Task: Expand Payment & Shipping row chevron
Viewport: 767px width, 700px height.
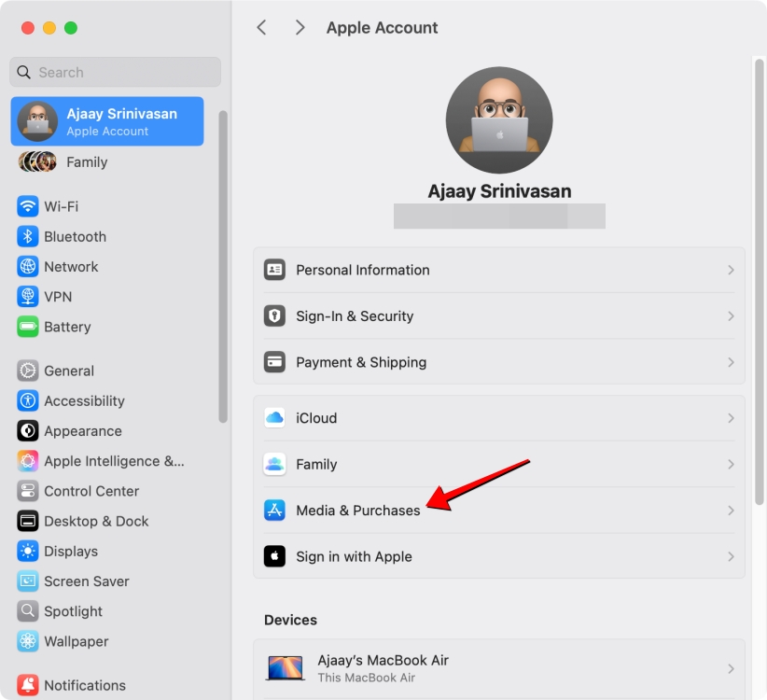Action: [x=731, y=362]
